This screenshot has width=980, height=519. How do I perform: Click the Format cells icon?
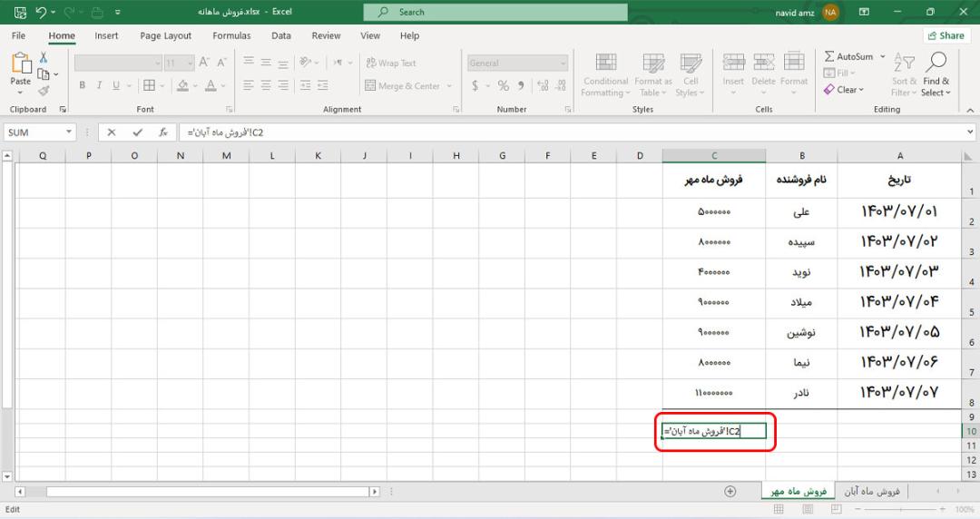pyautogui.click(x=794, y=62)
